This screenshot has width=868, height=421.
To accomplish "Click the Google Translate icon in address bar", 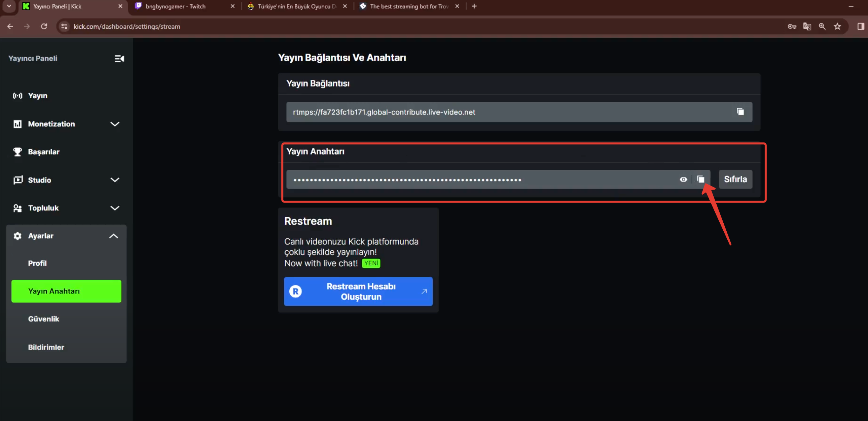I will (x=807, y=26).
